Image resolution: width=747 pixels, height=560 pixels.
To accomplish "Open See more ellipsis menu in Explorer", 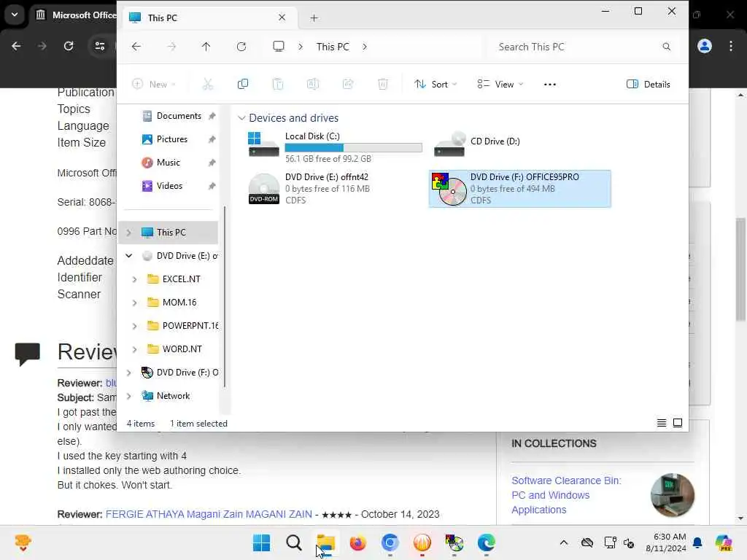I will click(550, 85).
